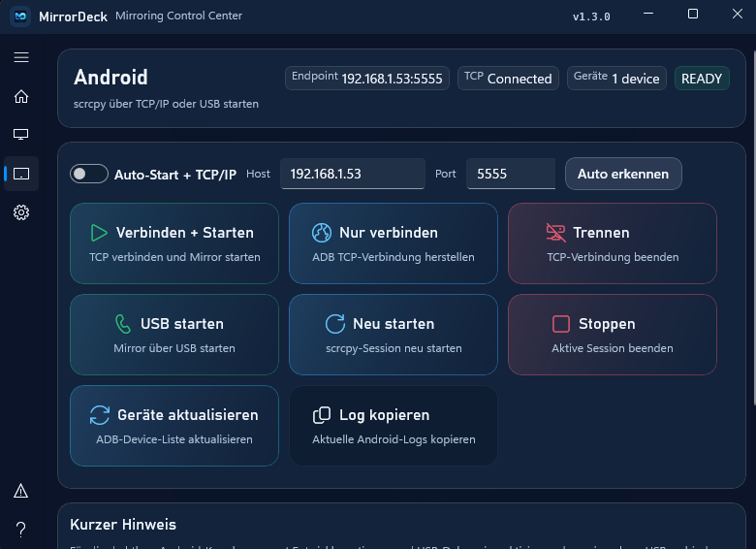The height and width of the screenshot is (549, 756).
Task: Open the monitor/desktop page in sidebar
Action: tap(21, 135)
